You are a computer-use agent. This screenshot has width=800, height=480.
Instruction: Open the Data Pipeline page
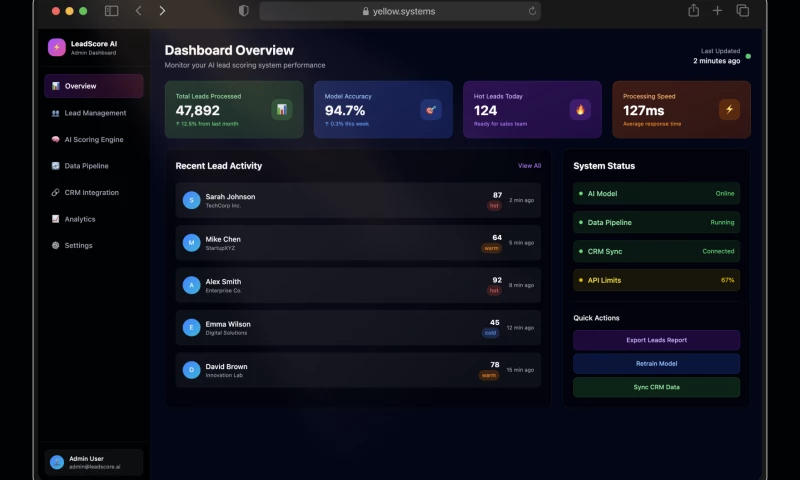pos(94,166)
